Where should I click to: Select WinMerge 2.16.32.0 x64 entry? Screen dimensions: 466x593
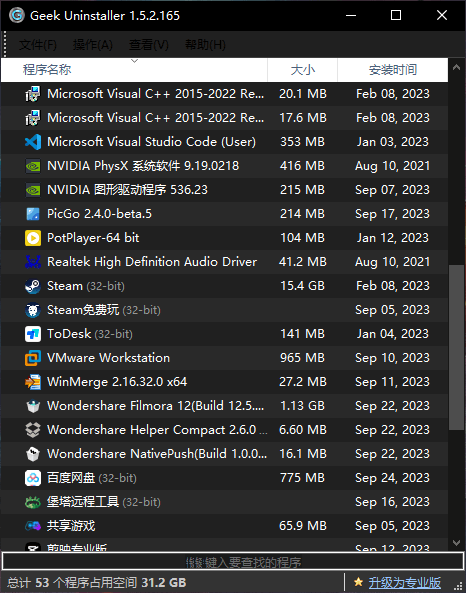[x=224, y=382]
